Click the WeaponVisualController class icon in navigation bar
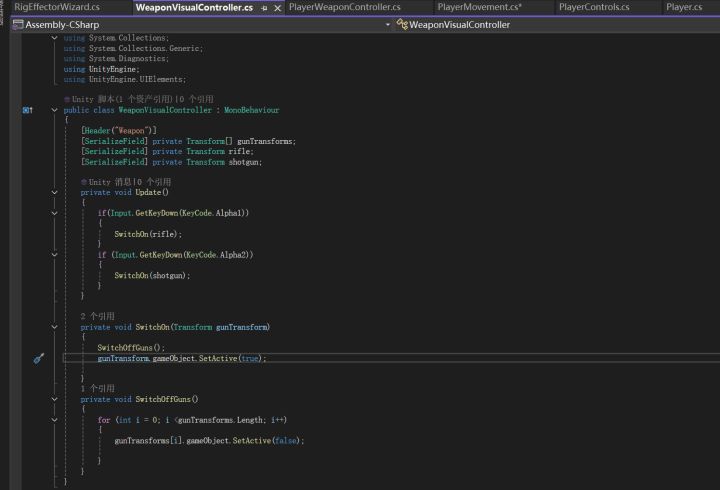 [402, 24]
